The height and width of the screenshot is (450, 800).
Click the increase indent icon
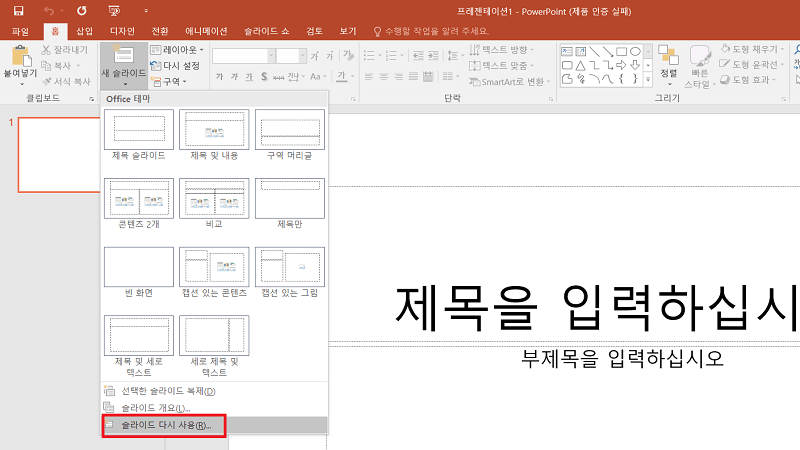coord(433,56)
